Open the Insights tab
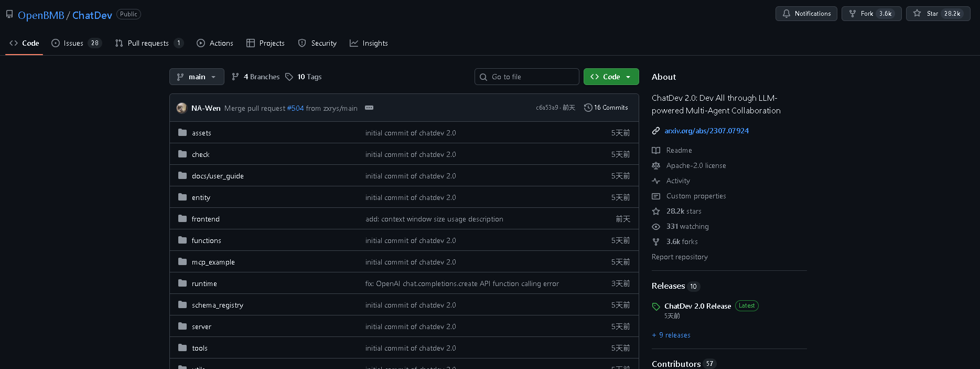This screenshot has height=369, width=980. 369,43
